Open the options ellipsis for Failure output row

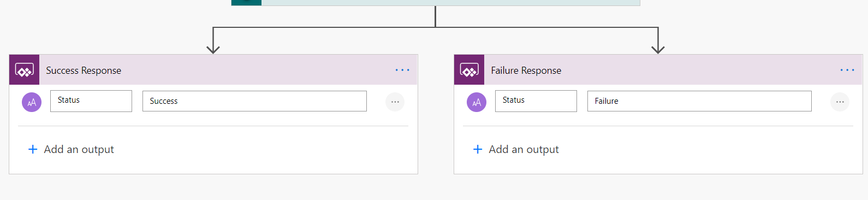point(840,102)
